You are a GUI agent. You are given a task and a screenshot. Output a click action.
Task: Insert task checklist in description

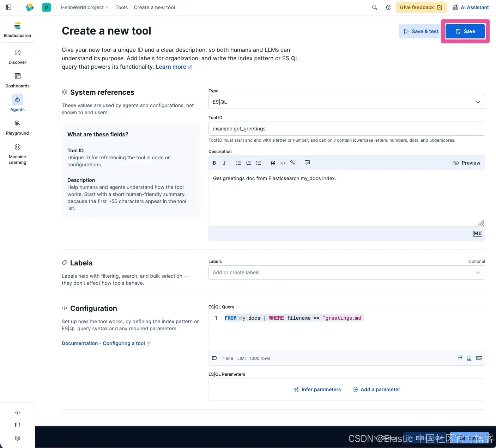[259, 163]
